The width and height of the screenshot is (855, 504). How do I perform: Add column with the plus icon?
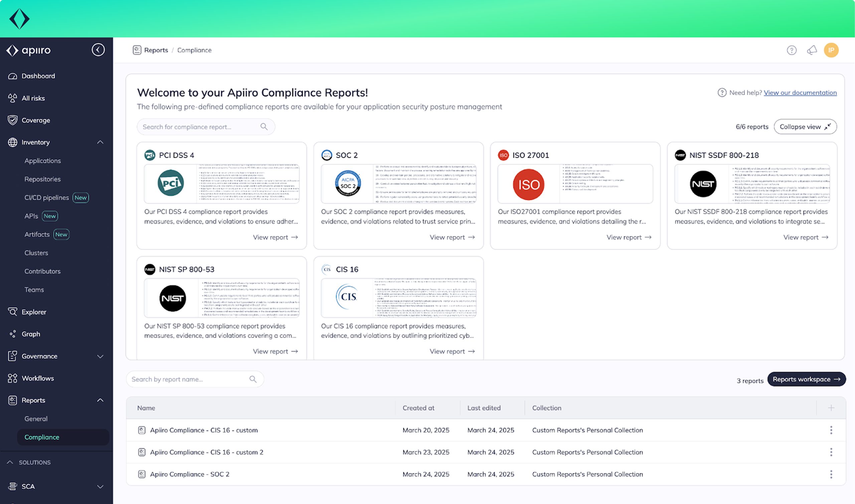[831, 408]
